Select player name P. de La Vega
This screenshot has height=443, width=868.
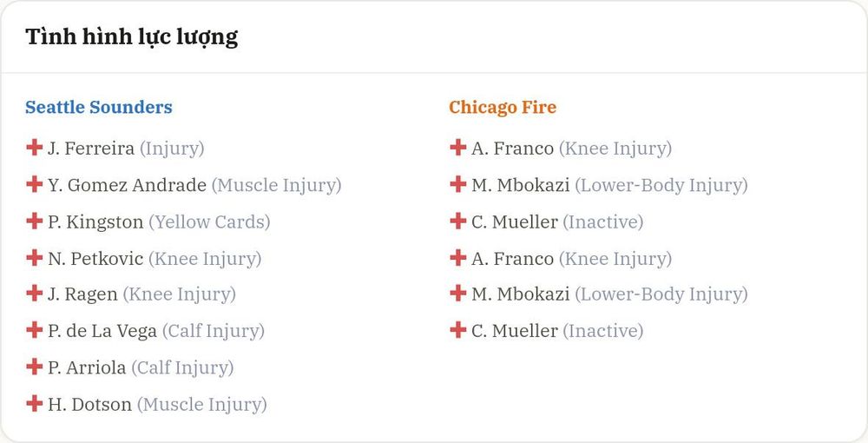coord(102,331)
